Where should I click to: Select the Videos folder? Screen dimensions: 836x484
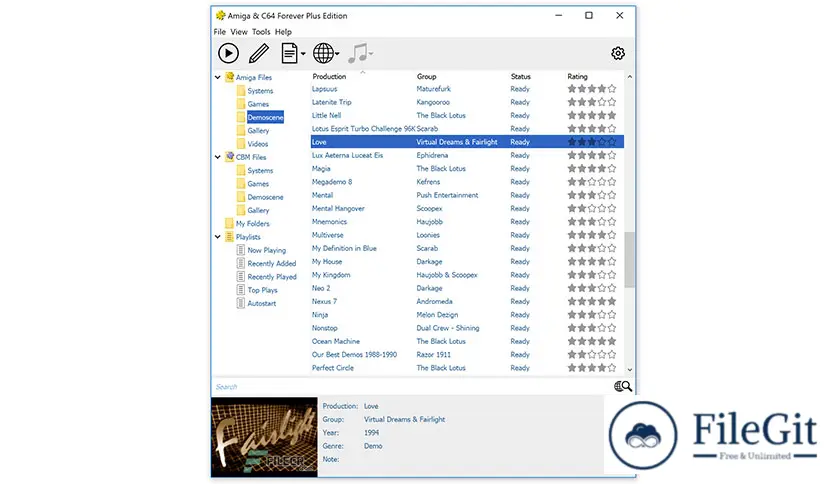(x=258, y=144)
